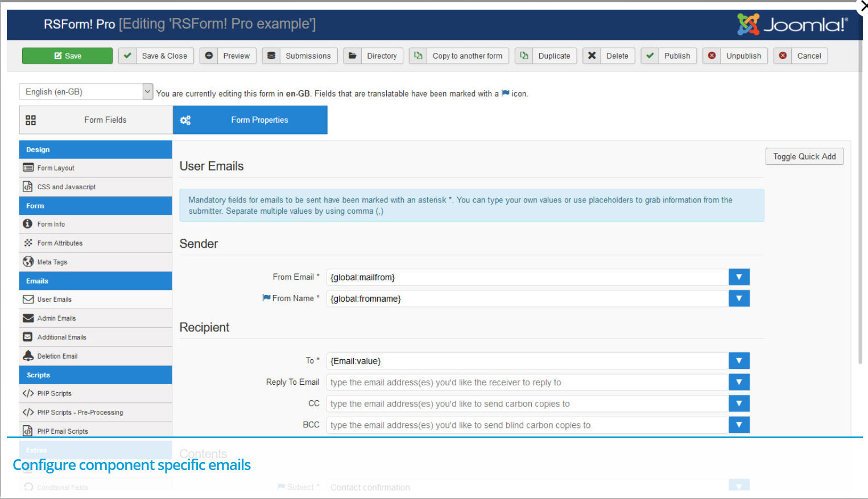Click the Deletion Email menu entry
Screen dimensions: 868x499
tap(96, 356)
